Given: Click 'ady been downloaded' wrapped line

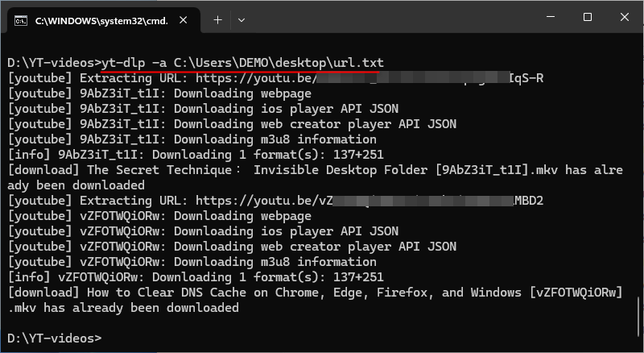Looking at the screenshot, I should [x=76, y=185].
